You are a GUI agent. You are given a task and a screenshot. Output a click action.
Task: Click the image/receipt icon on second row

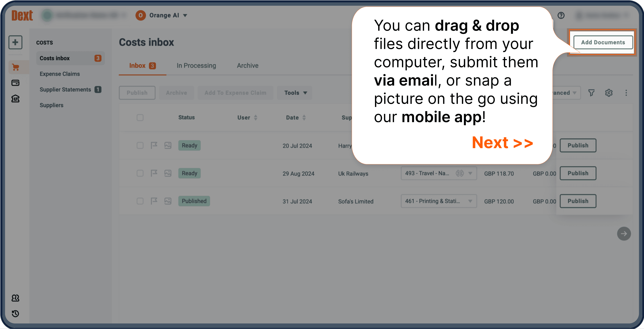coord(168,173)
